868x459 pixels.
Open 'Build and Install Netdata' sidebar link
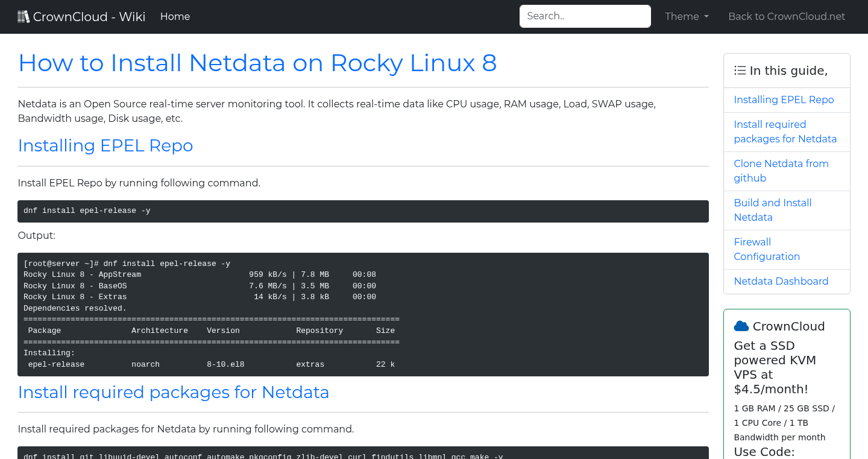[773, 210]
